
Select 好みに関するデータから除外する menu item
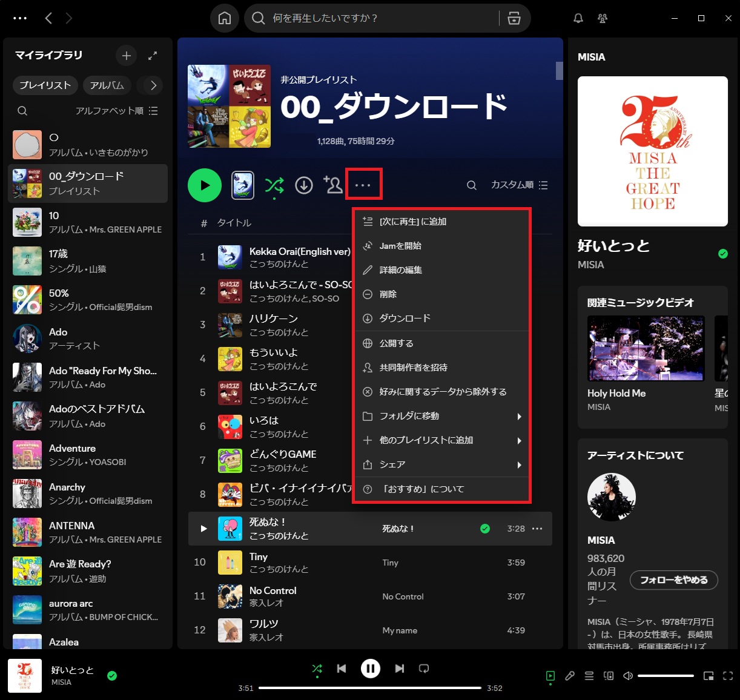442,392
